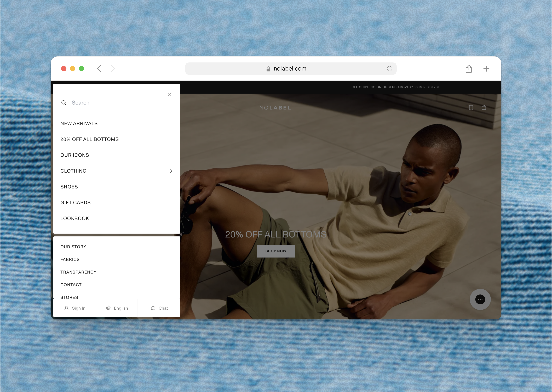Open the Our Story link
Image resolution: width=552 pixels, height=392 pixels.
pyautogui.click(x=73, y=247)
